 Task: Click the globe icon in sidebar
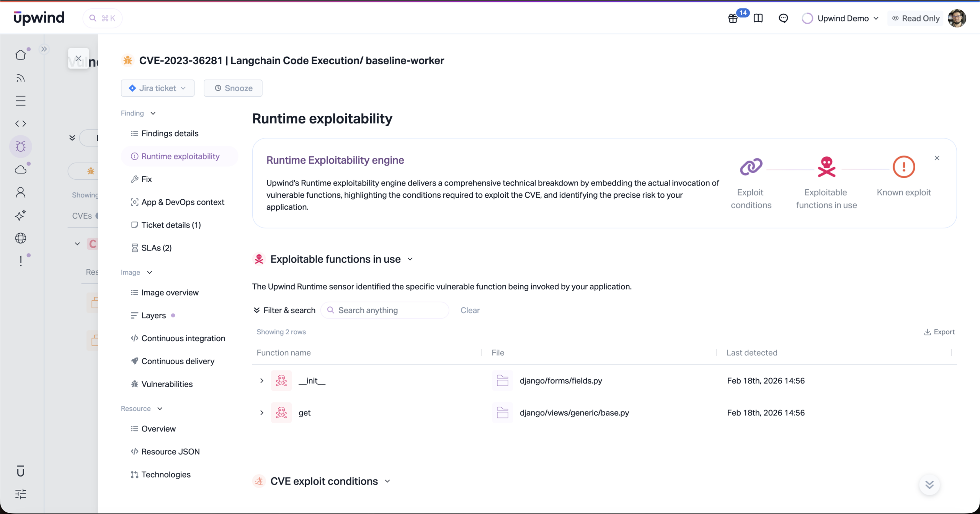click(21, 238)
